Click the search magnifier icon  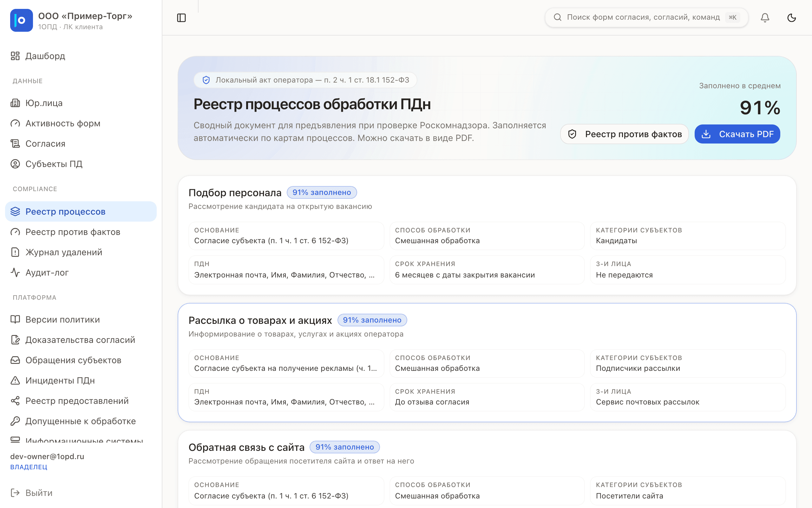(557, 17)
